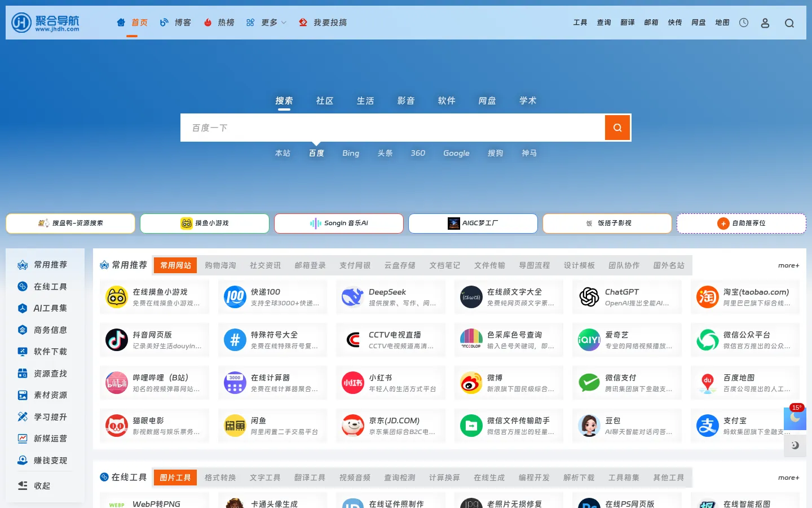Viewport: 812px width, 508px height.
Task: Show more 在线工具 via more+
Action: 788,478
